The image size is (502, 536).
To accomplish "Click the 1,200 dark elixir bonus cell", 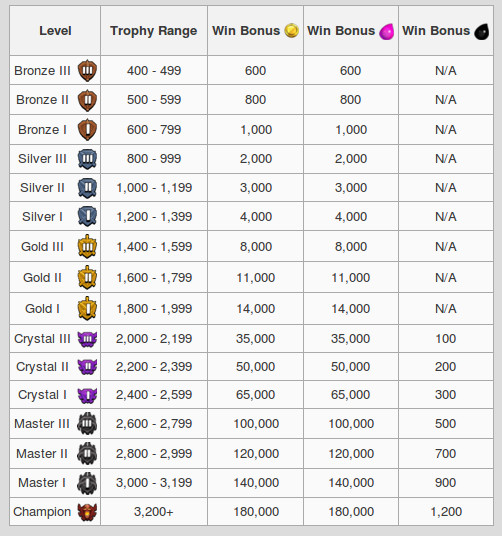I will coord(446,512).
